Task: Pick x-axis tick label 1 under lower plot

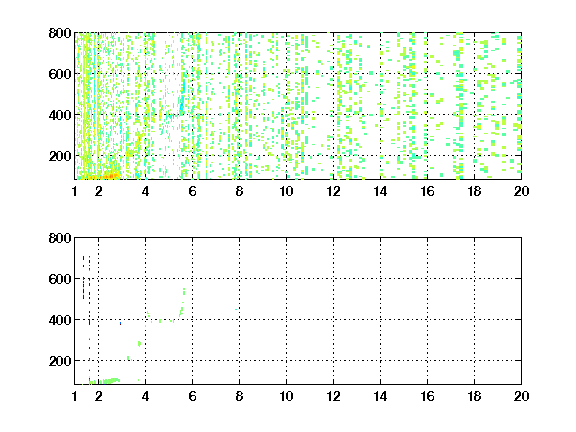Action: 75,396
